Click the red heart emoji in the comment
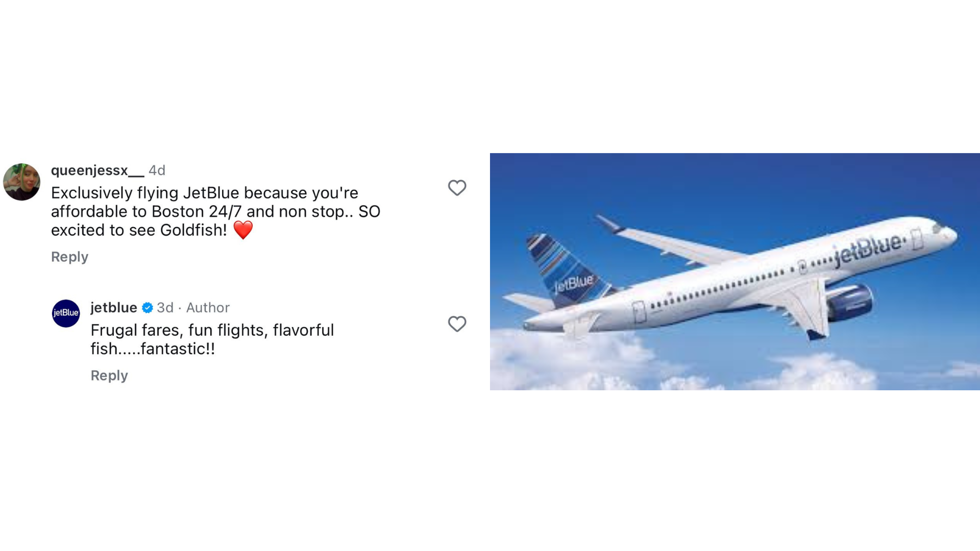The width and height of the screenshot is (980, 551). point(243,230)
